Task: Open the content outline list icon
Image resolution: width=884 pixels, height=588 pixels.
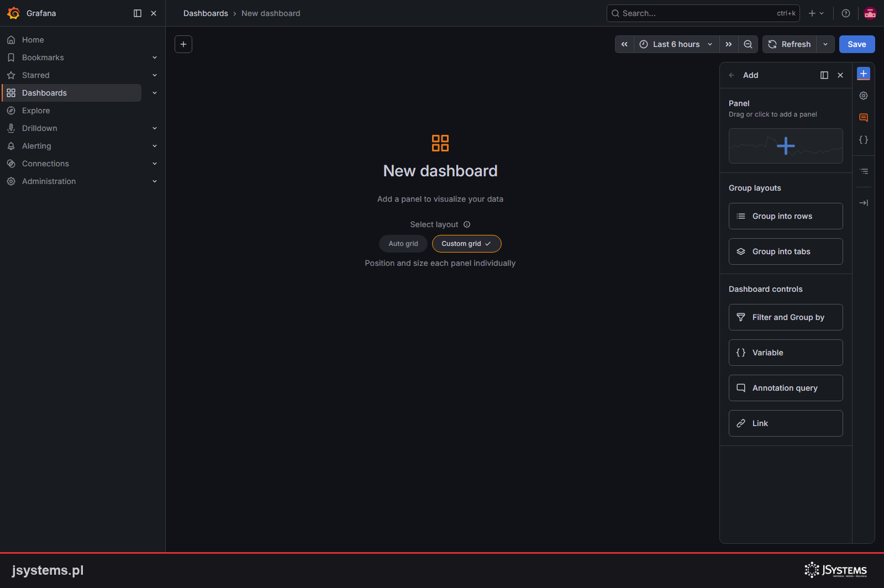Action: tap(864, 171)
